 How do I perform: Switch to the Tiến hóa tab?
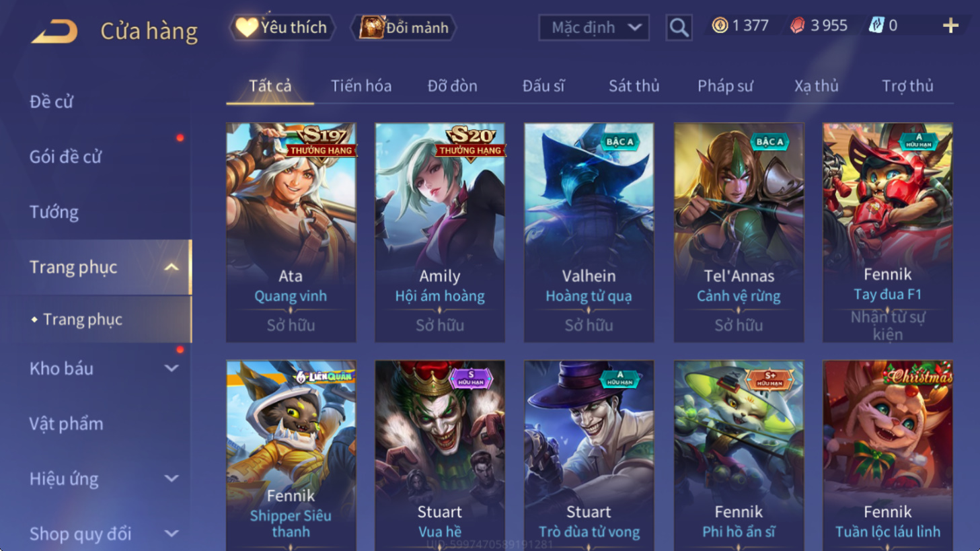(361, 86)
